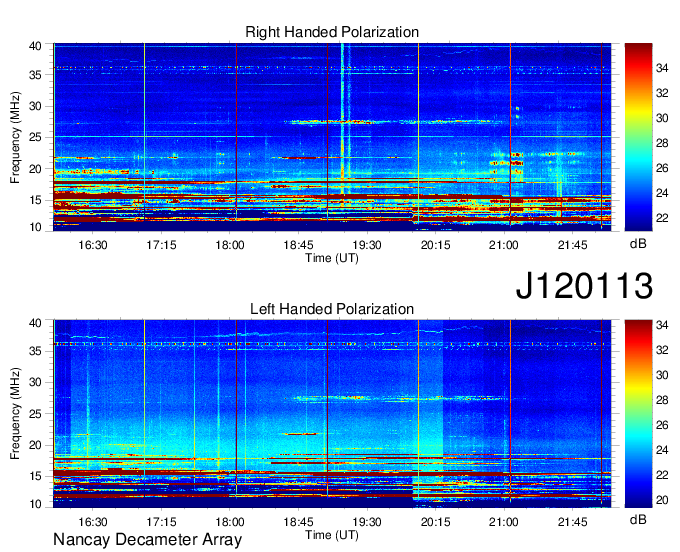Click Time (UT) label under left-handed plot

[332, 535]
